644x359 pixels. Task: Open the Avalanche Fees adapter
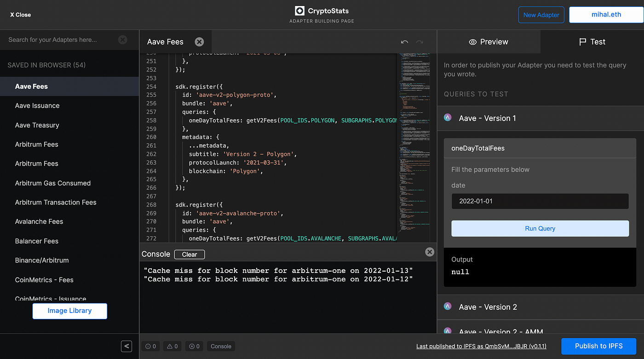69,222
